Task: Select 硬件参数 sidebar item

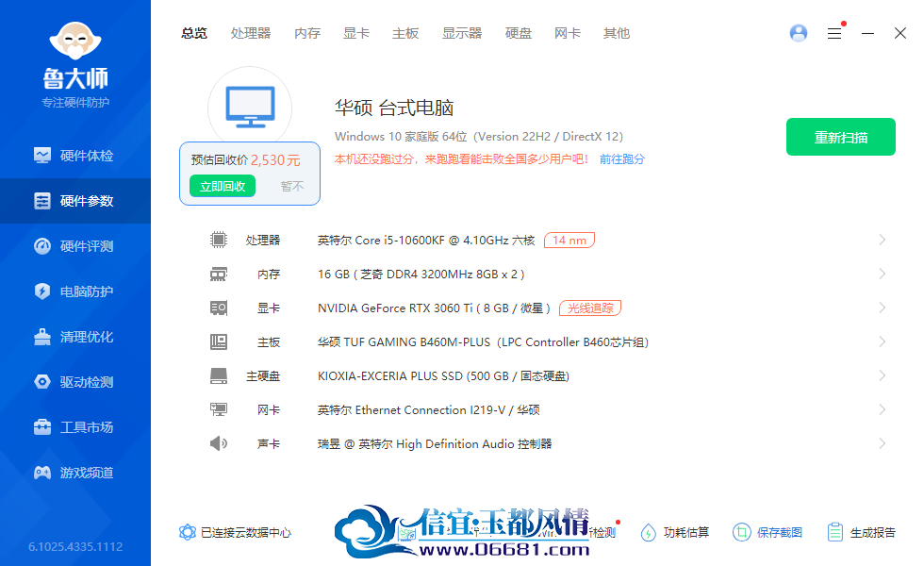Action: (74, 201)
